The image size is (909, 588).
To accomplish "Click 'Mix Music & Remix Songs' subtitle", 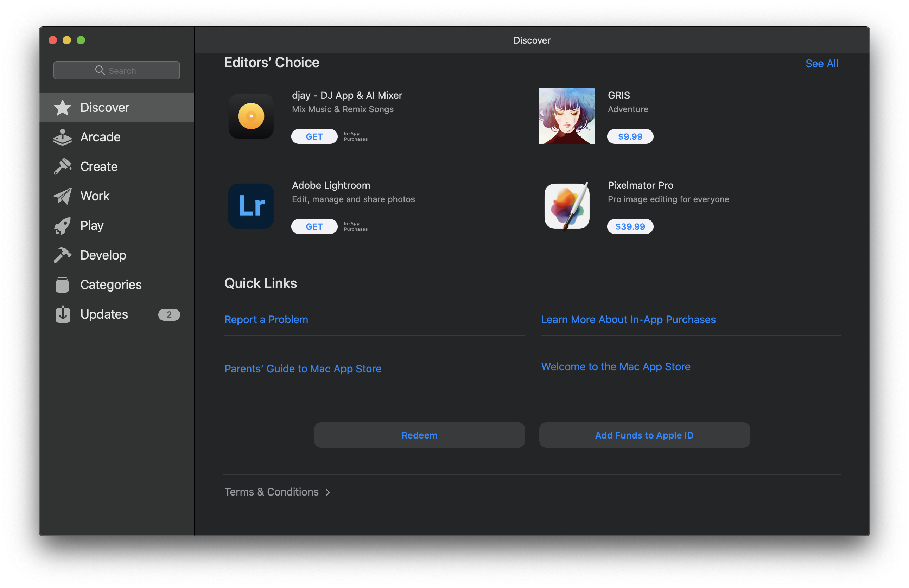I will coord(343,109).
